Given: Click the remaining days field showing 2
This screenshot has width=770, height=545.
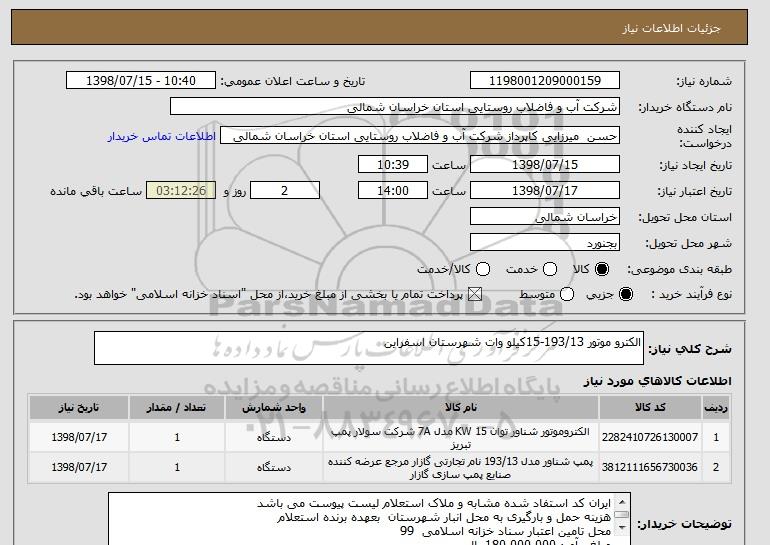Looking at the screenshot, I should [x=285, y=191].
